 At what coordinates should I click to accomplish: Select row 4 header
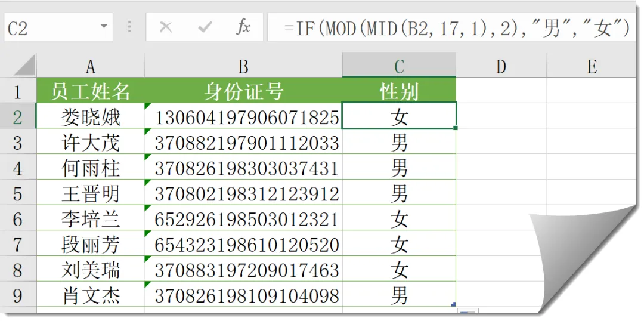[x=18, y=167]
